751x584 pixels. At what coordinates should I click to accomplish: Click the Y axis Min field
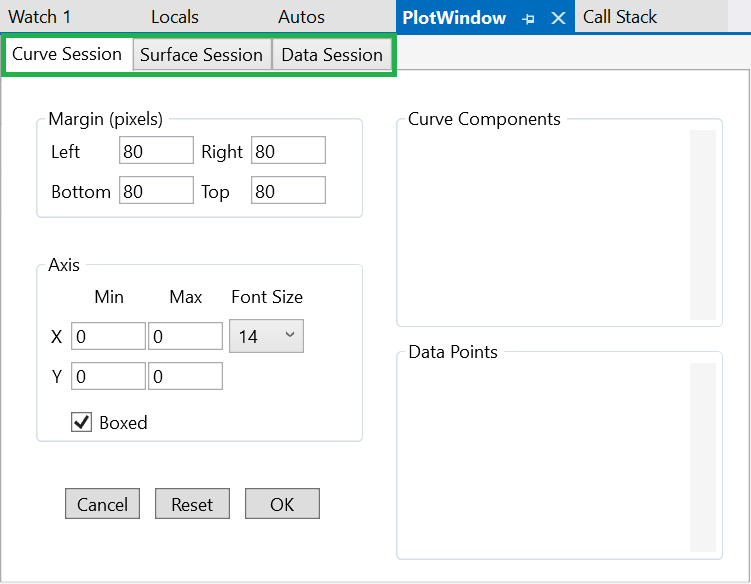(108, 376)
